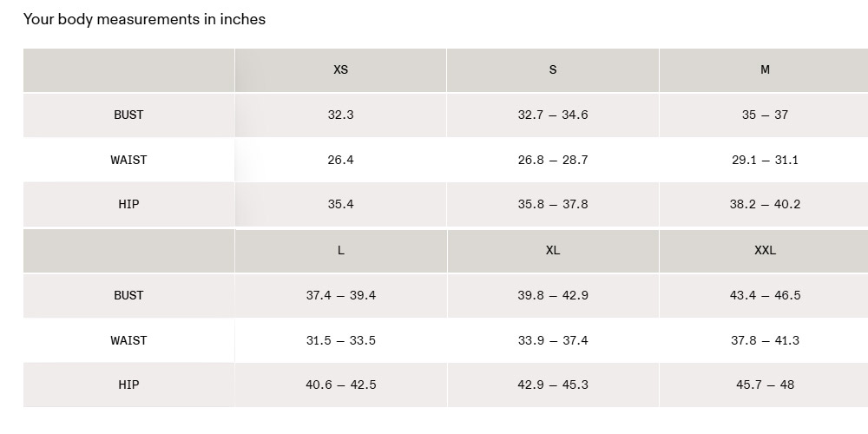Viewport: 868px width, 434px height.
Task: Click L waist range 31.5 – 33.5
Action: (x=340, y=340)
